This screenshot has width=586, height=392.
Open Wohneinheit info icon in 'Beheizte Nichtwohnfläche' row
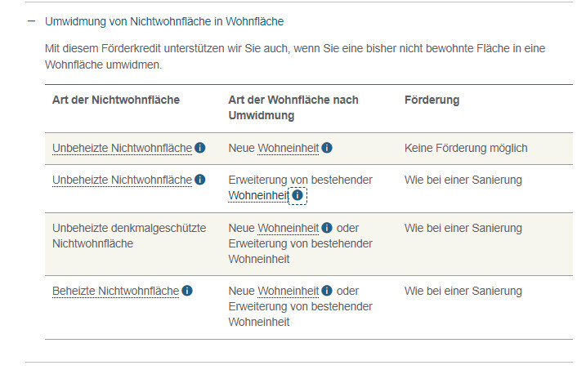point(327,291)
